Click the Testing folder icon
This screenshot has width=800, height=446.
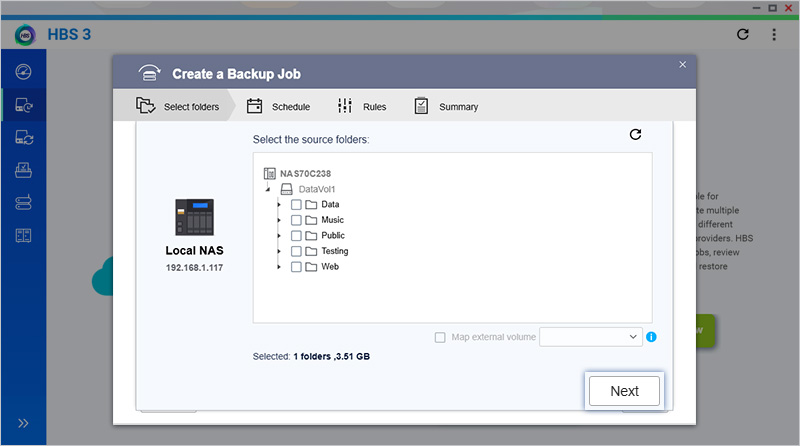(311, 251)
